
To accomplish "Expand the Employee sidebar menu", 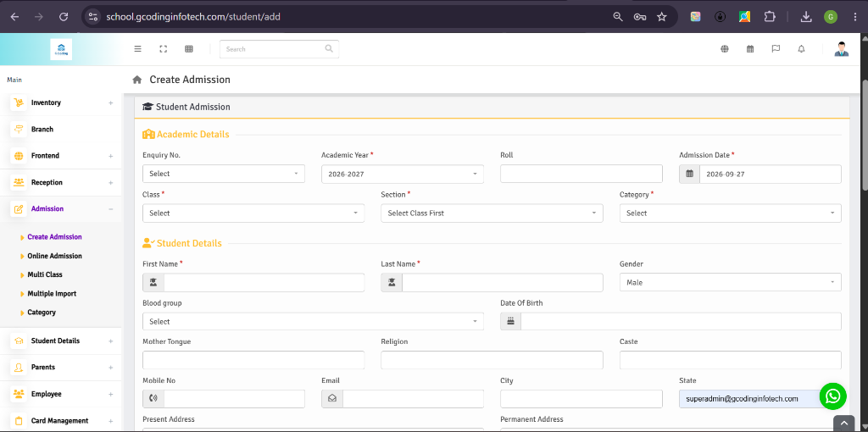I will (x=61, y=394).
